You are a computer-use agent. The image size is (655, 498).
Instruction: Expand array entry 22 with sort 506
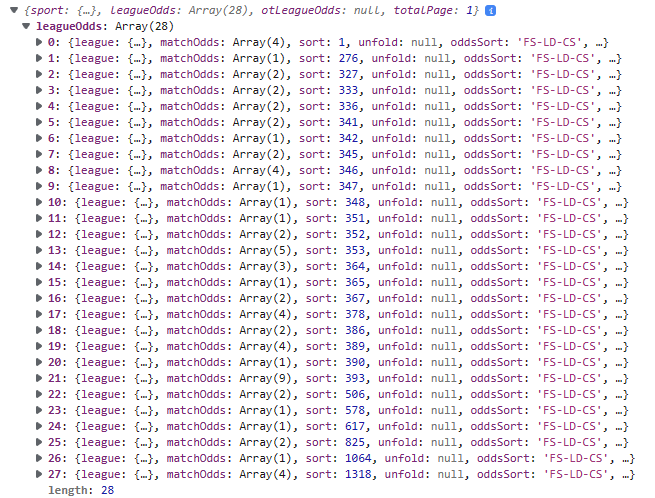click(x=39, y=394)
